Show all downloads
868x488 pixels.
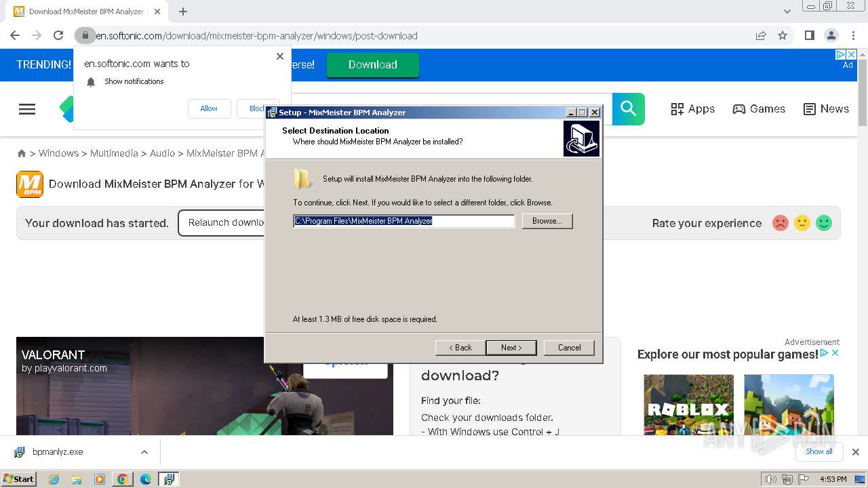point(819,451)
